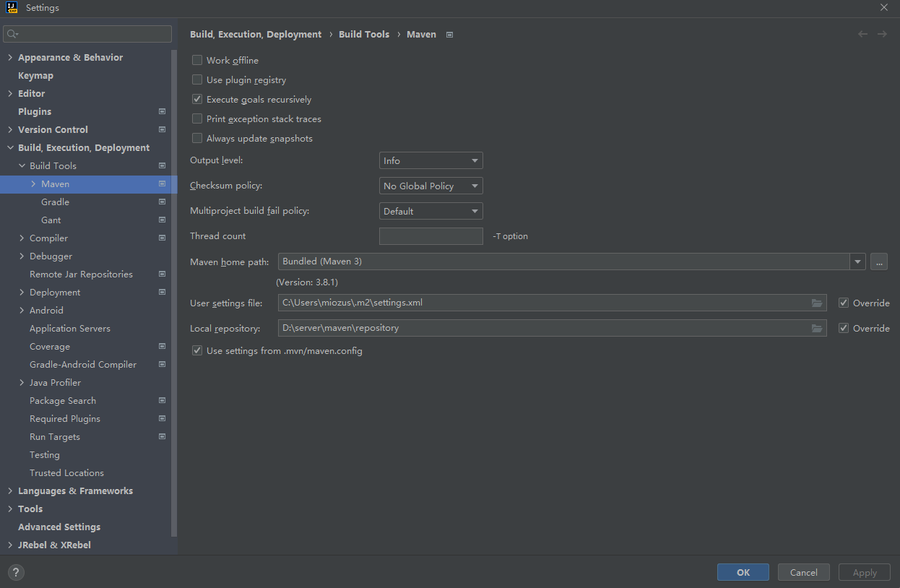900x588 pixels.
Task: Enable Always update snapshots checkbox
Action: pos(197,139)
